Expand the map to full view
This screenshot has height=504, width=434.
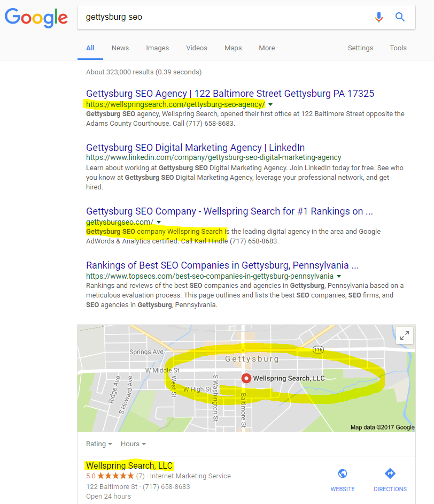[x=405, y=335]
